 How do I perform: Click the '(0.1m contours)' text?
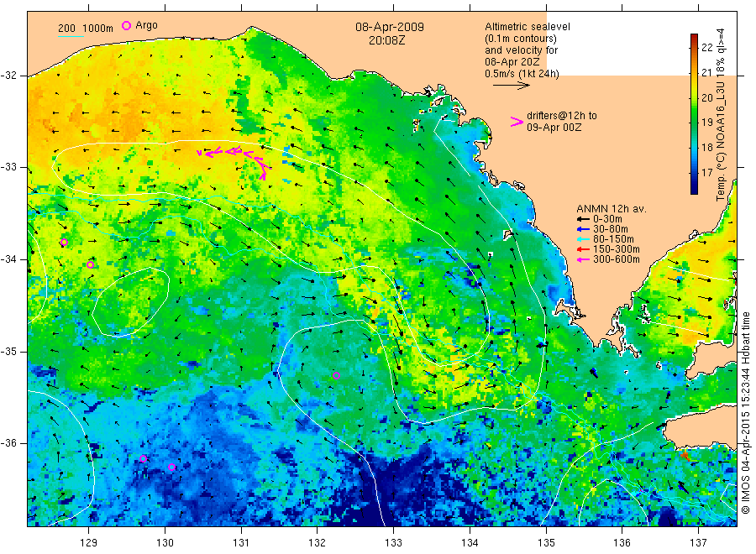coord(521,39)
